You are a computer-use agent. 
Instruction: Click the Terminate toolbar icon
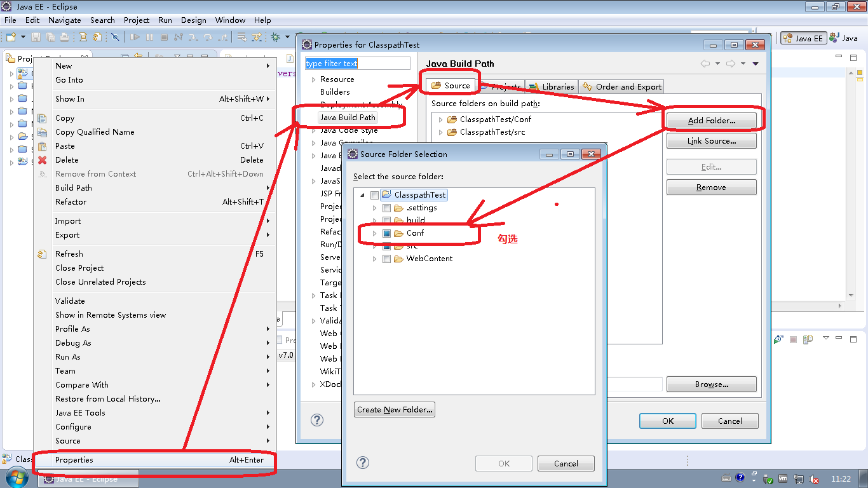click(x=164, y=37)
